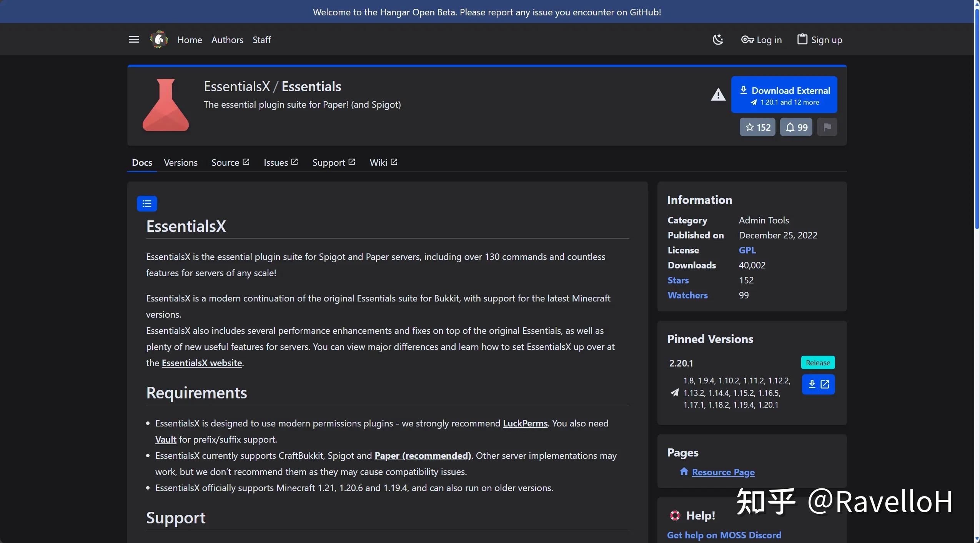Switch to the Versions tab
The image size is (980, 543).
(x=180, y=163)
